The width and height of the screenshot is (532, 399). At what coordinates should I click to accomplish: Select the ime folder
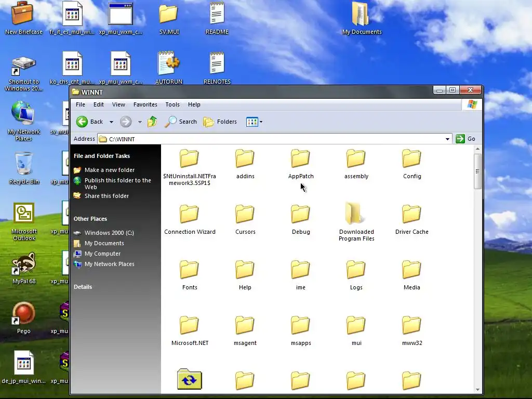click(x=301, y=275)
